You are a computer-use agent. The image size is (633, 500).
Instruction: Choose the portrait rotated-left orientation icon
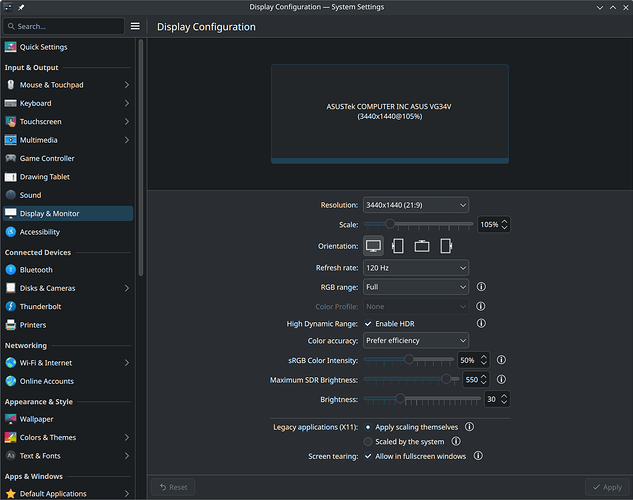(398, 246)
